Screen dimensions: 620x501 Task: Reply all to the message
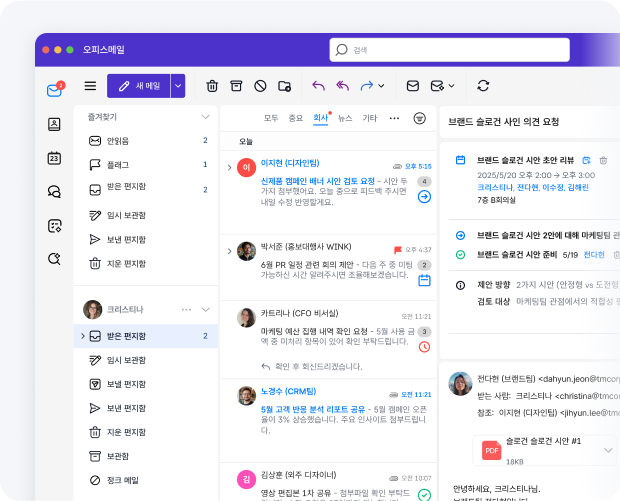click(342, 86)
